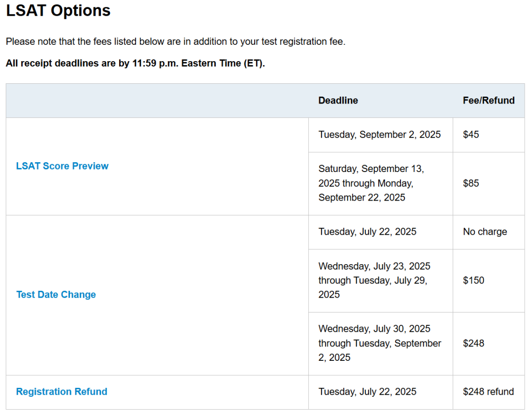Select the $45 Score Preview fee
The width and height of the screenshot is (532, 418).
tap(471, 135)
